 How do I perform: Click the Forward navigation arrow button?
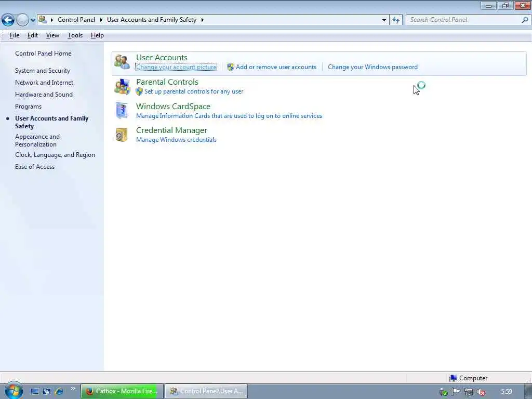point(22,20)
